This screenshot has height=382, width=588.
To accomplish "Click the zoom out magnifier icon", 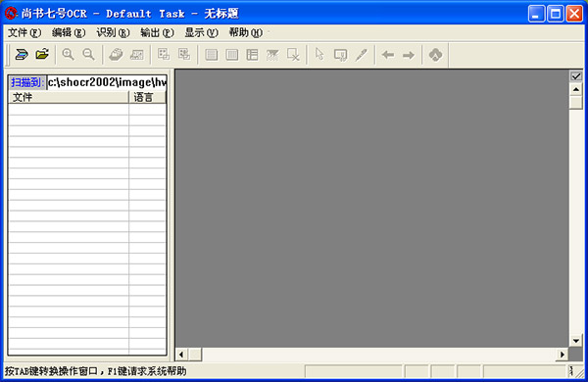I will click(89, 55).
